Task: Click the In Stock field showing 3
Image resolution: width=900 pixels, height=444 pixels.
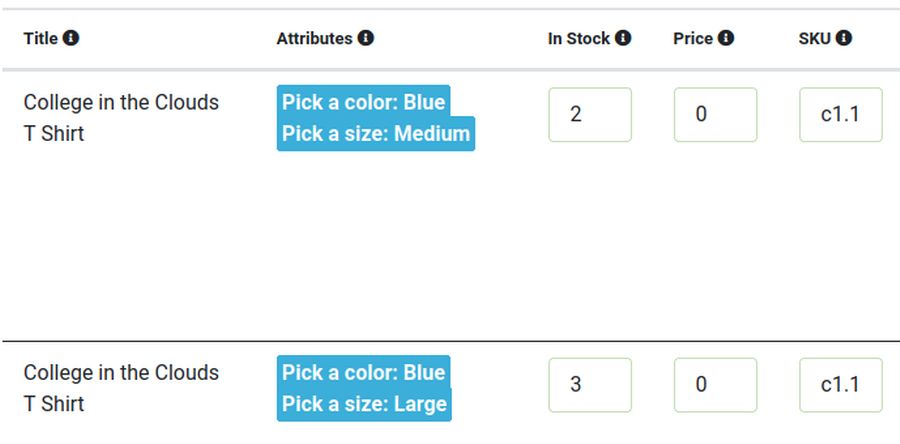Action: point(590,384)
